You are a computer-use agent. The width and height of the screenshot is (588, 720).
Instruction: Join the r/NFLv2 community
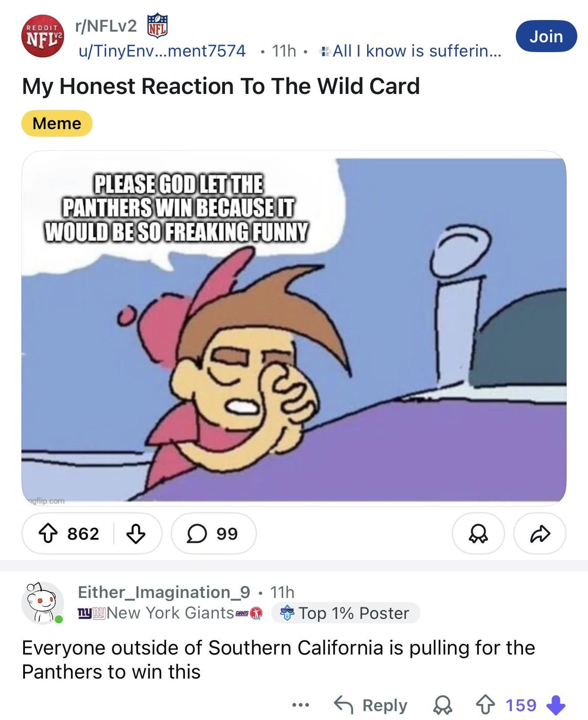point(546,36)
